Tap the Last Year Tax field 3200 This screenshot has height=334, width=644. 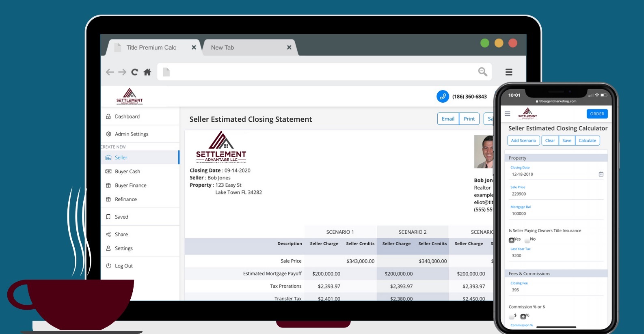click(x=557, y=256)
